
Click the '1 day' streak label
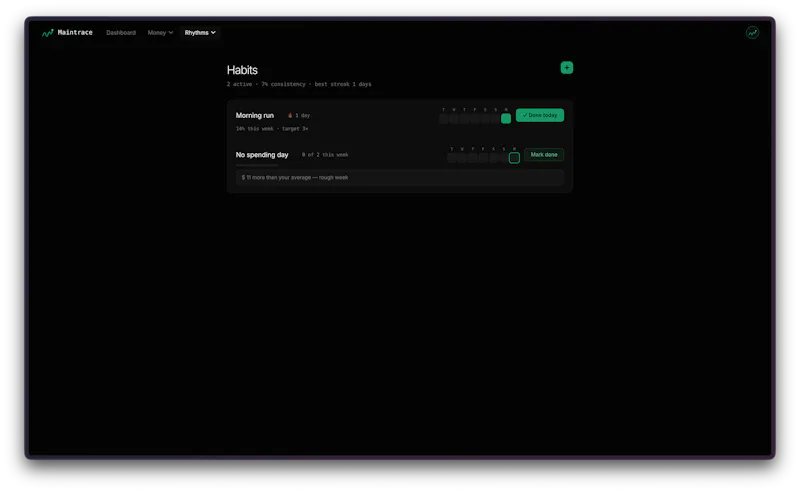coord(303,115)
